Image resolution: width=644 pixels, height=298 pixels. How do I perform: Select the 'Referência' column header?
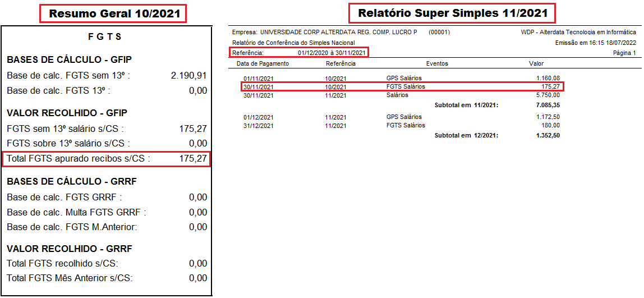(x=341, y=64)
